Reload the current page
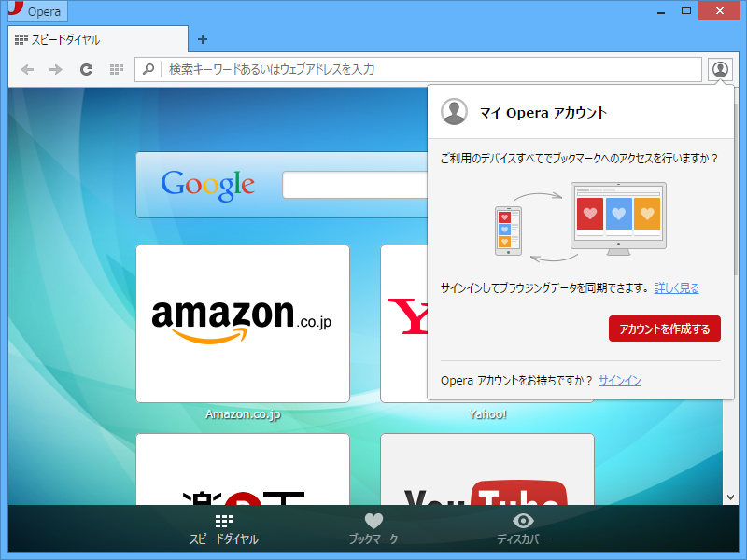The image size is (747, 560). (85, 68)
